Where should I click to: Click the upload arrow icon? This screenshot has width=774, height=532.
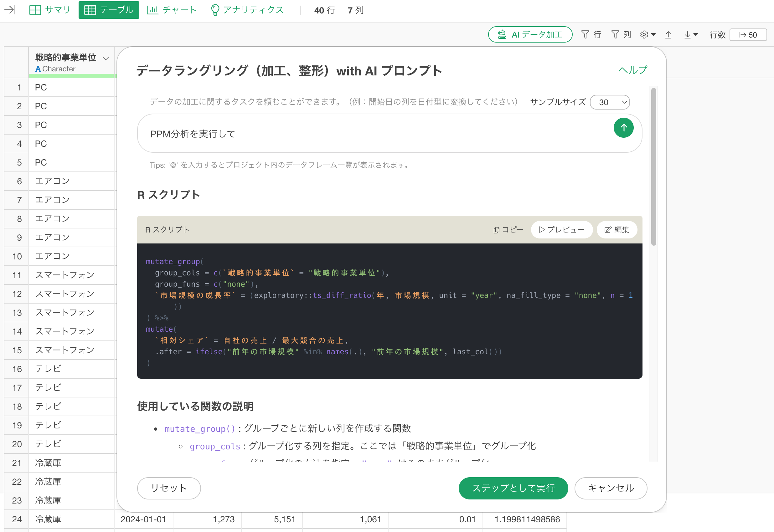click(668, 35)
